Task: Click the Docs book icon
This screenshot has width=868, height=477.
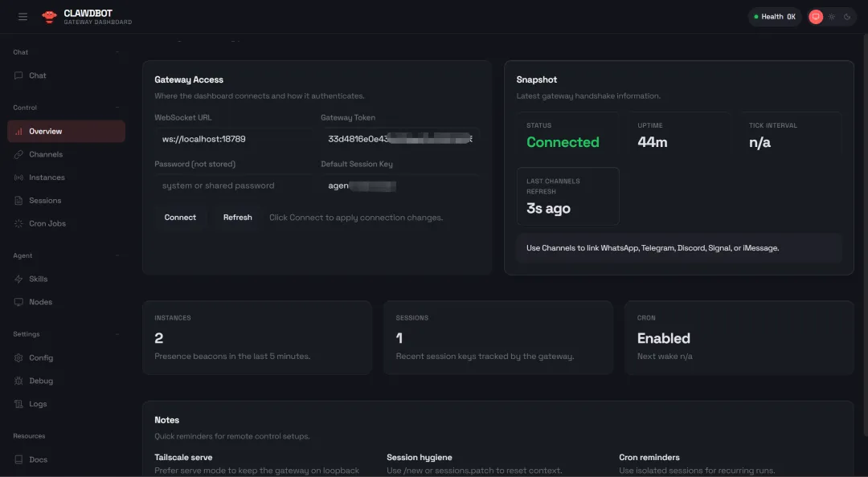Action: 18,460
